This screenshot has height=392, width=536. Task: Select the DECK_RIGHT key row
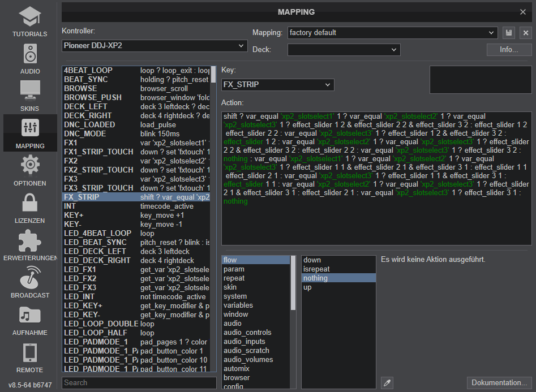(136, 115)
